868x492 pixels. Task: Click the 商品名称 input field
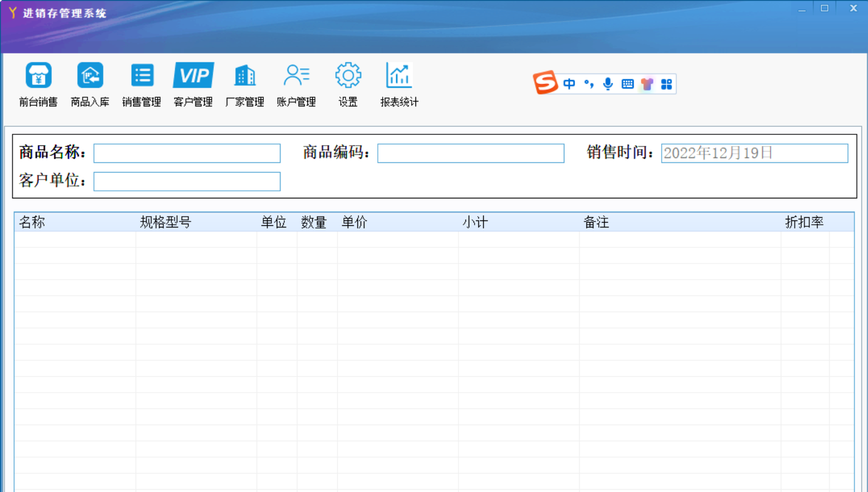[187, 153]
